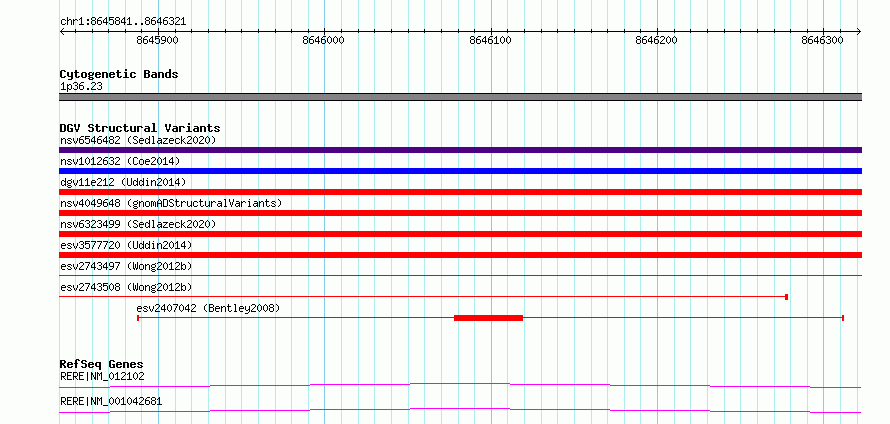This screenshot has width=890, height=424.
Task: Click the Cytogenetic Bands track title
Action: click(x=119, y=74)
